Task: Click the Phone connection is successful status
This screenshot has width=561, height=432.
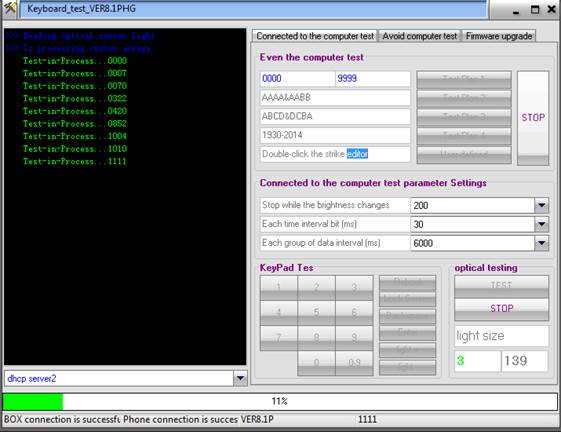Action: click(x=180, y=419)
